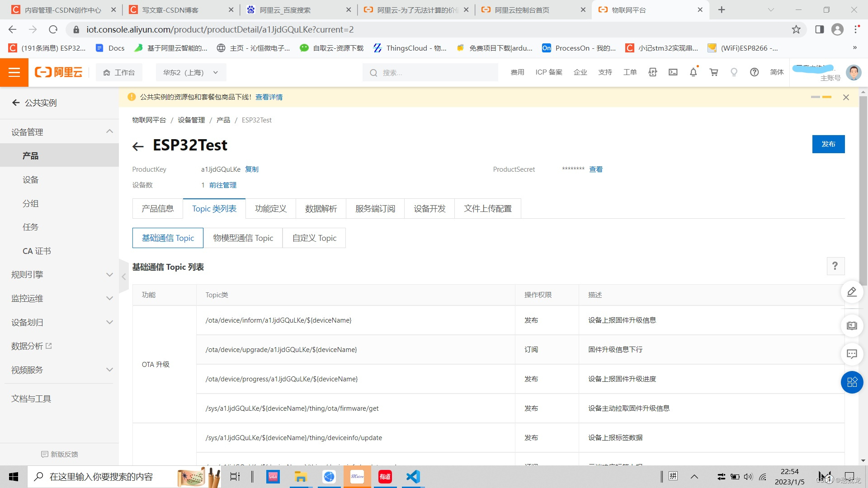This screenshot has height=488, width=868.
Task: Click Topic list help question icon
Action: tap(835, 266)
